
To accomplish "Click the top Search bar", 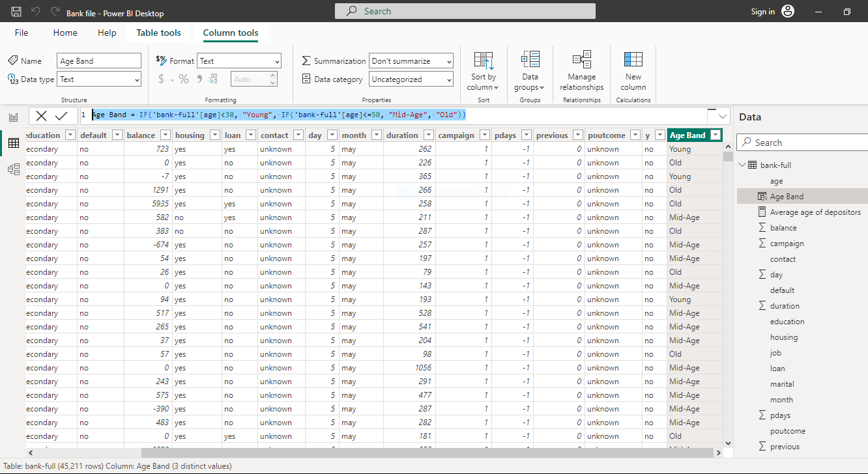I will [465, 10].
